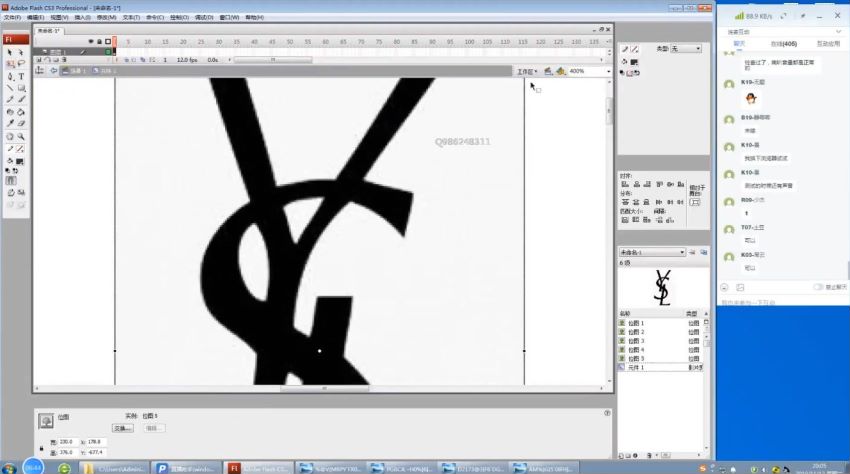Select the Pencil tool
Viewport: 850px width, 474px height.
(10, 99)
